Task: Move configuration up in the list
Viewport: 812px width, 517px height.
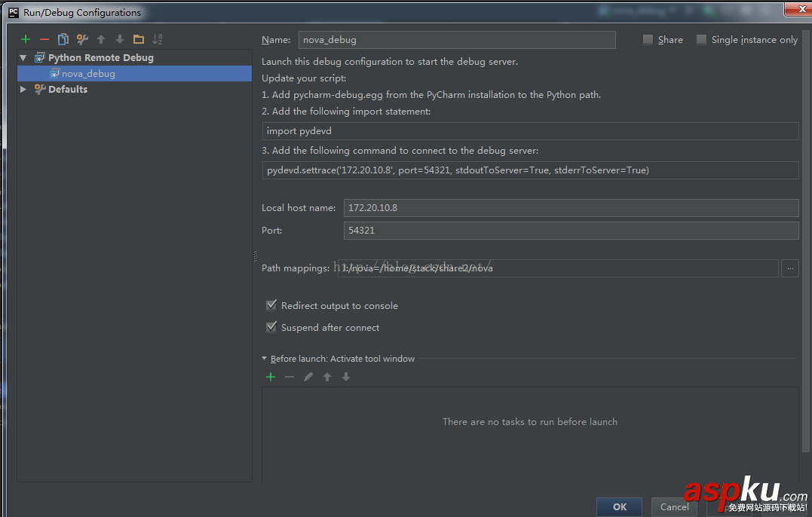Action: tap(101, 38)
